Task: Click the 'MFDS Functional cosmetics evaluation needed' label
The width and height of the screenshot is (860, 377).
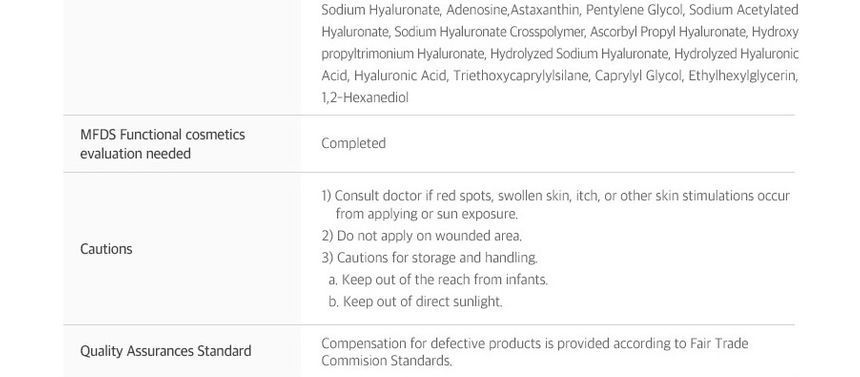Action: (162, 144)
